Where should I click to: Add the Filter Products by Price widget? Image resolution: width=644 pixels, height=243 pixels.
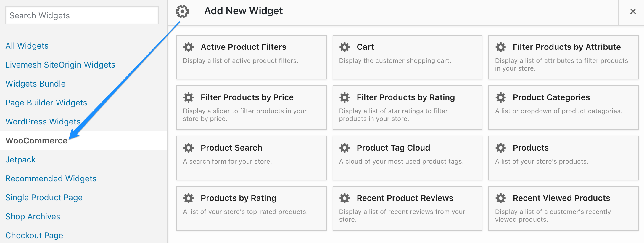click(x=252, y=108)
